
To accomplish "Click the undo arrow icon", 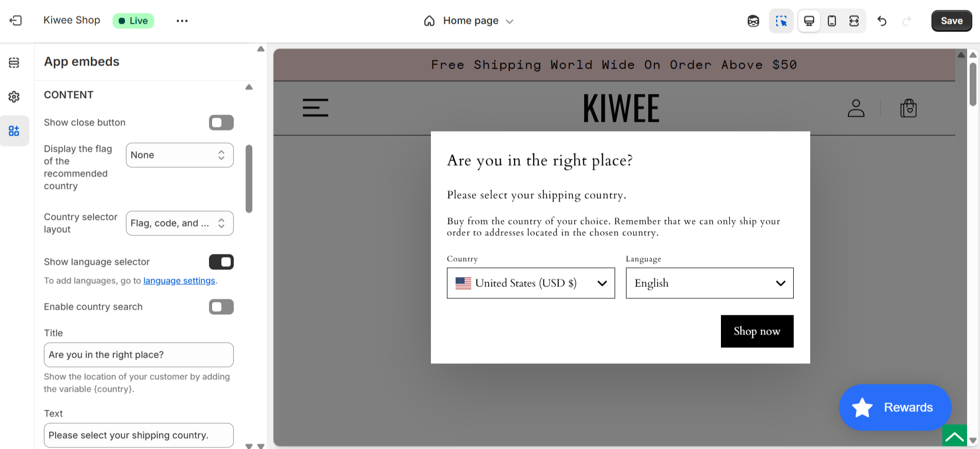I will click(882, 21).
